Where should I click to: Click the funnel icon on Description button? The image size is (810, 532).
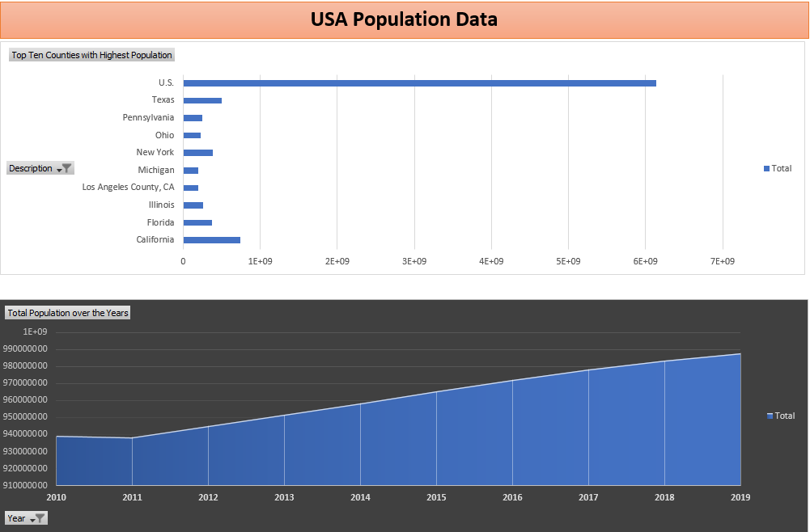(x=67, y=168)
